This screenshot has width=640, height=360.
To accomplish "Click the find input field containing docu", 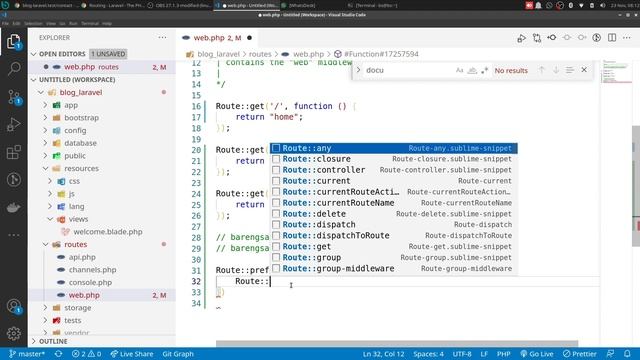I will tap(408, 70).
